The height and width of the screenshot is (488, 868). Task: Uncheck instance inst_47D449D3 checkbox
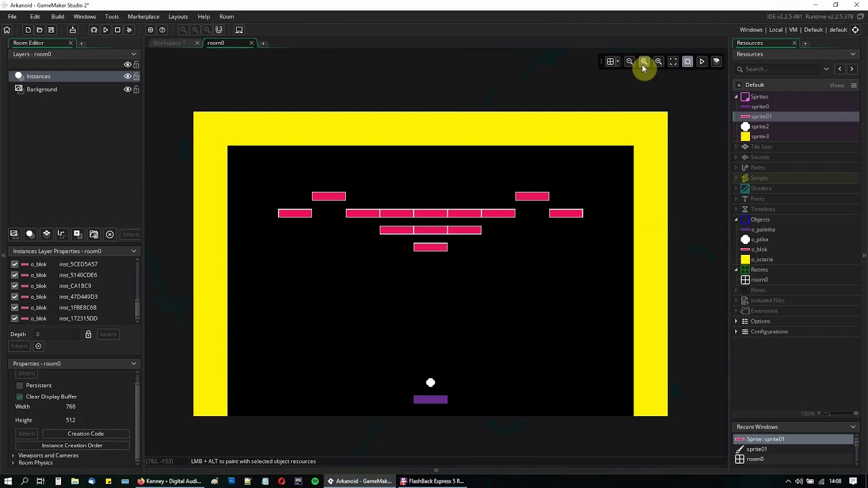point(14,297)
